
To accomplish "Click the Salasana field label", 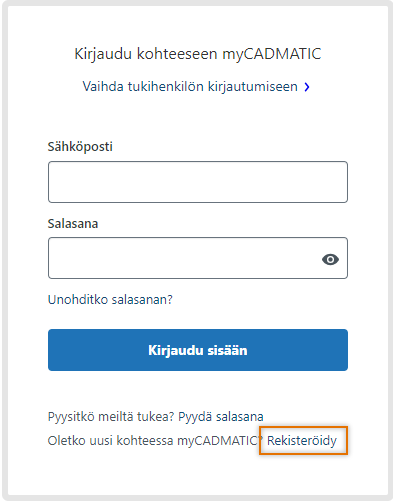I will pyautogui.click(x=73, y=224).
